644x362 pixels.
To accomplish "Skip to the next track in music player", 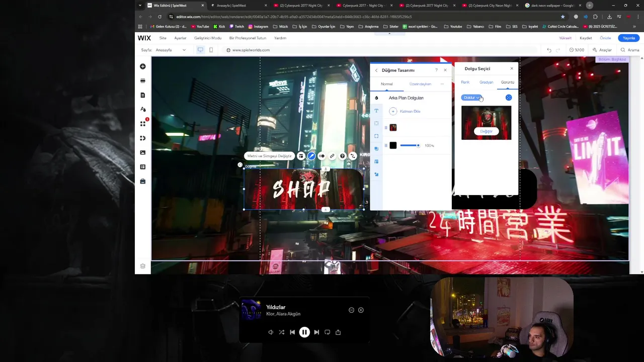I will [x=316, y=332].
